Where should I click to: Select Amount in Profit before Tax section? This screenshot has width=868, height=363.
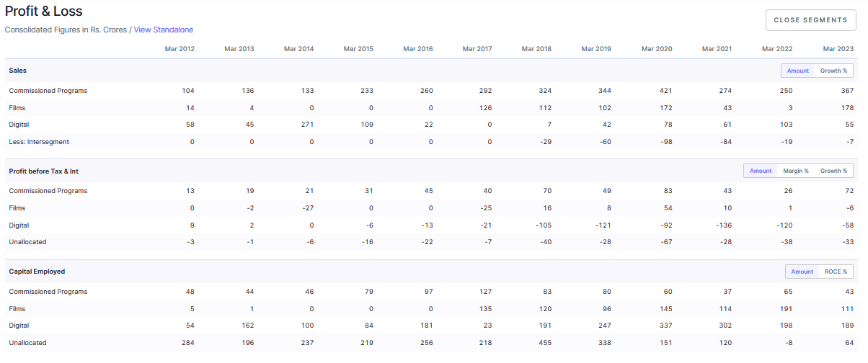pos(761,171)
